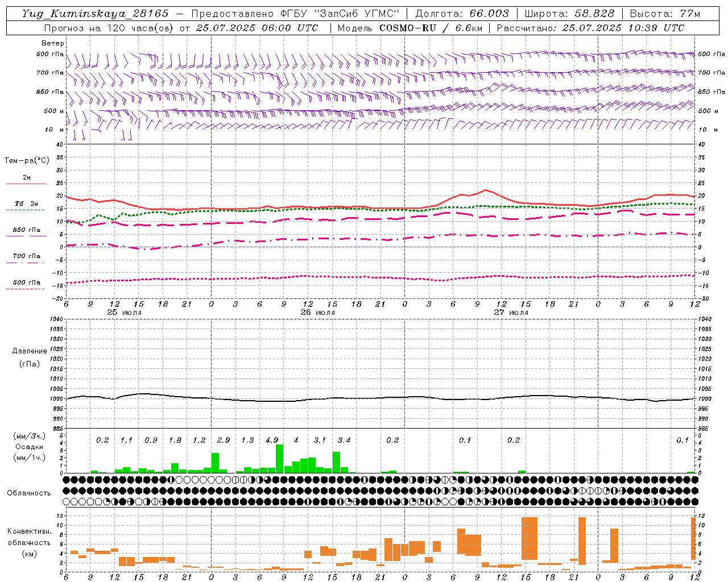Click the 3.1 precipitation total value
728x582 pixels.
(320, 440)
